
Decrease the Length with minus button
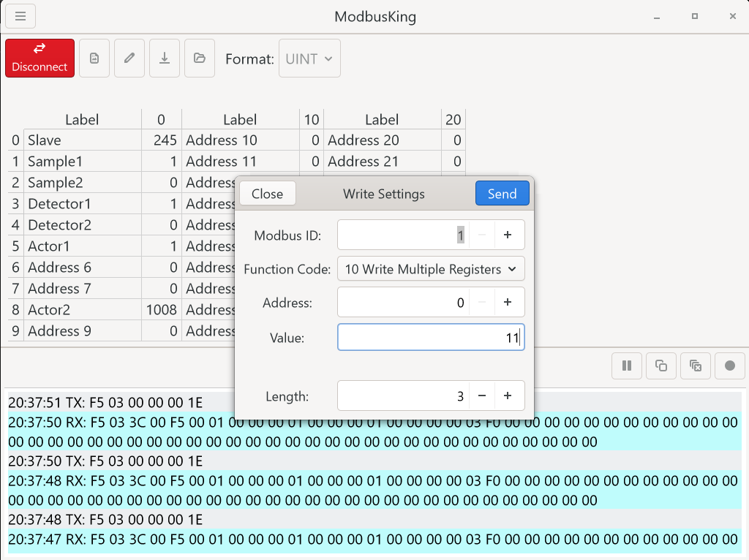pos(482,396)
